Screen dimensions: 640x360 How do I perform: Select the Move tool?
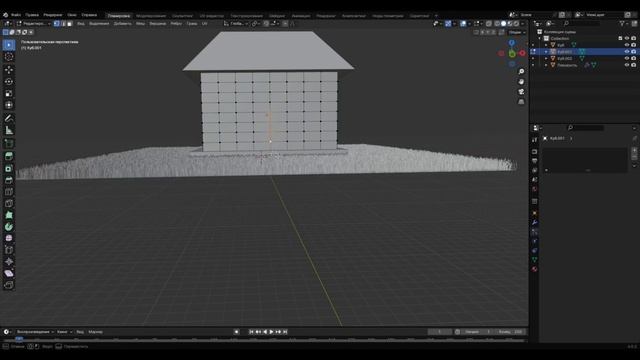tap(9, 70)
